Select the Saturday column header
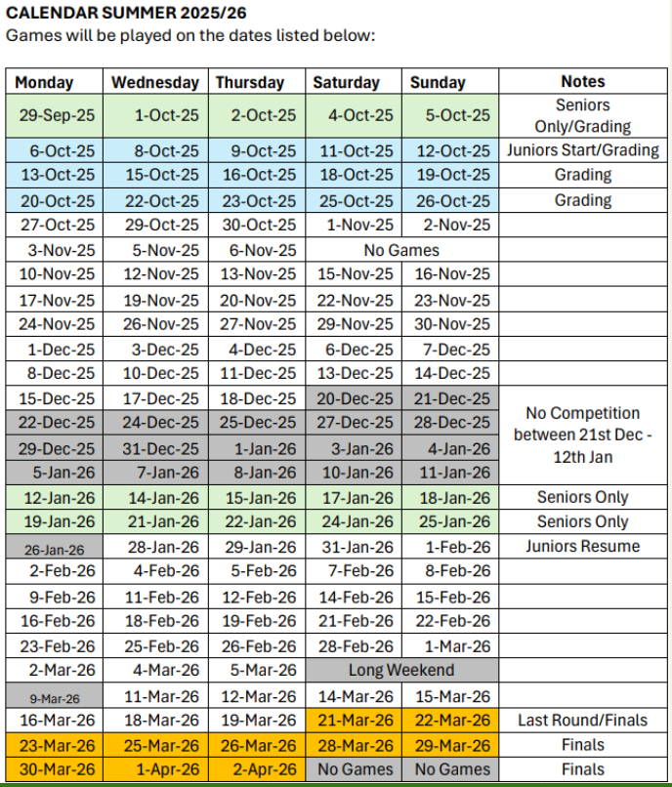Screen dimensions: 672x787 coord(346,83)
